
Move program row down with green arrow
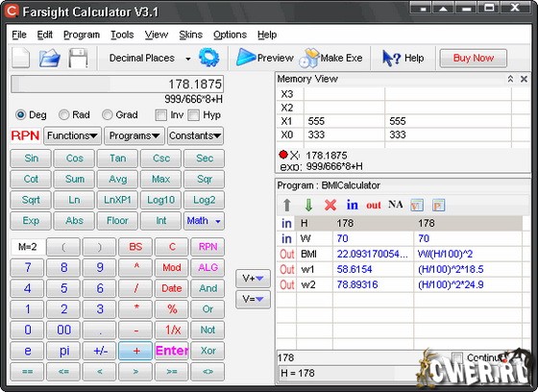tap(308, 205)
